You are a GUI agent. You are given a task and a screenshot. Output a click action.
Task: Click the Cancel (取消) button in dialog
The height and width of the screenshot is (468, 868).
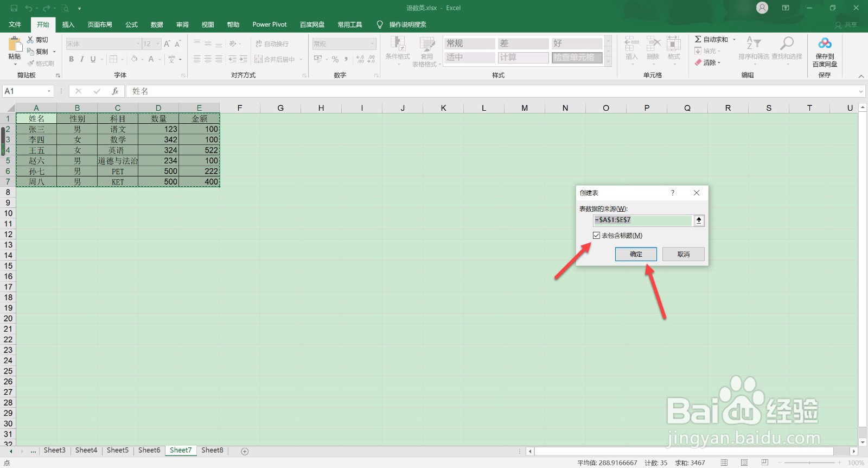(684, 254)
